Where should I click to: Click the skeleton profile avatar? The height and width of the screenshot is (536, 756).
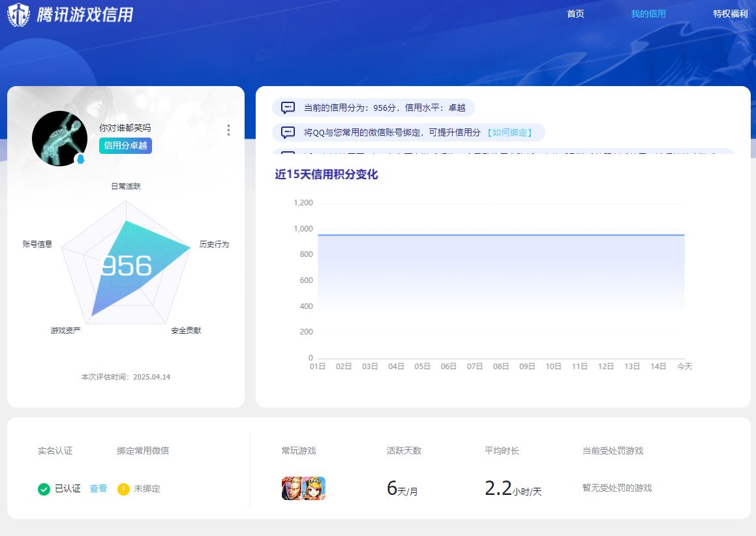(59, 138)
